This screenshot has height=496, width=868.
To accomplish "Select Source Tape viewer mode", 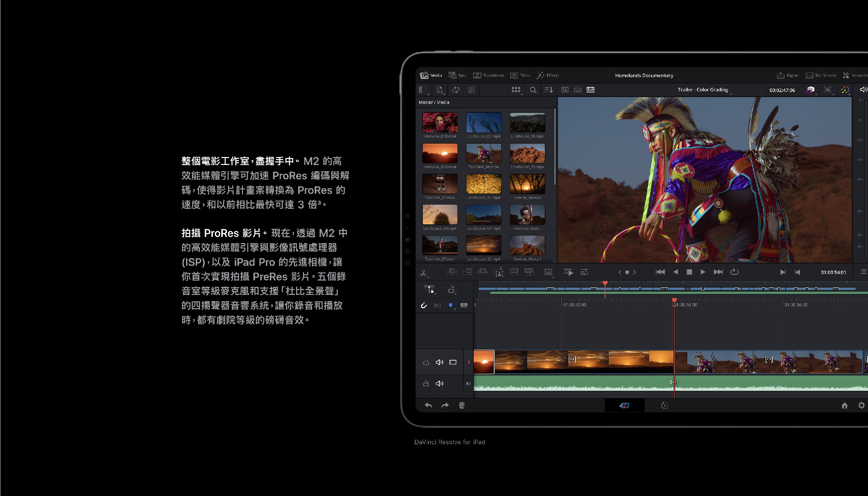I will [578, 90].
